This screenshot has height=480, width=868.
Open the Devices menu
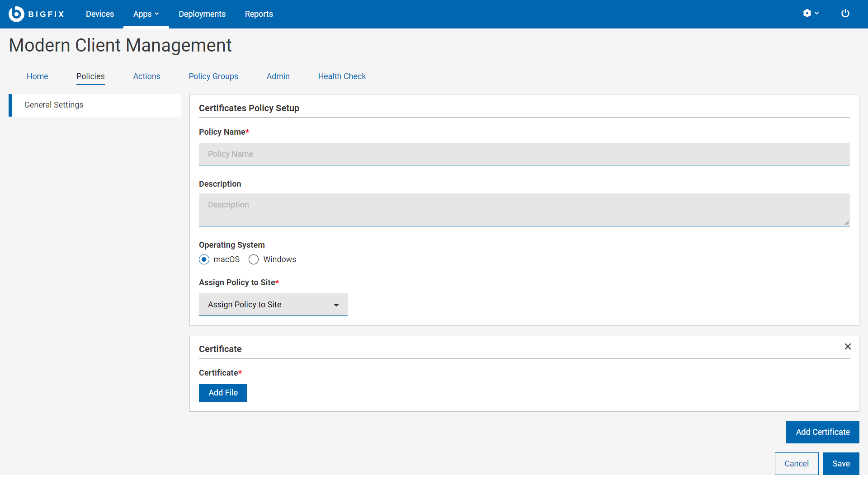click(100, 14)
